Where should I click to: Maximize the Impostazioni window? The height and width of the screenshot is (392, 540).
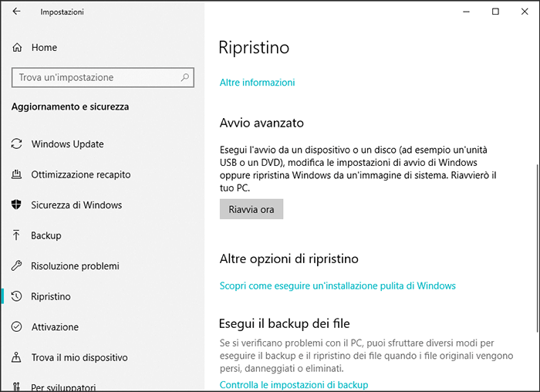(495, 12)
